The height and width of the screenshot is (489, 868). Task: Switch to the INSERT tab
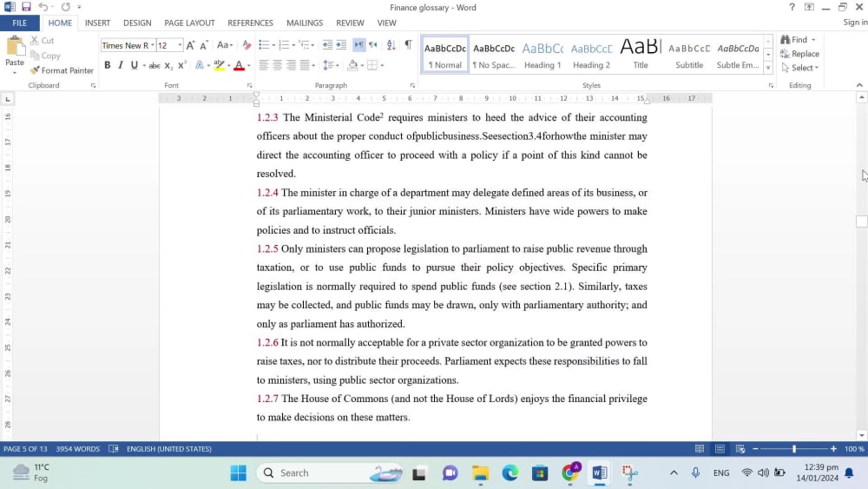(x=97, y=23)
